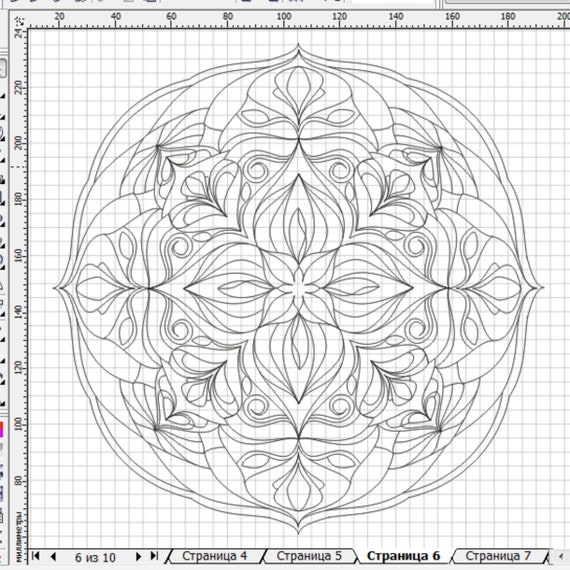Select the Pick tool in the toolbox
Viewport: 570px width, 570px height.
[3, 68]
